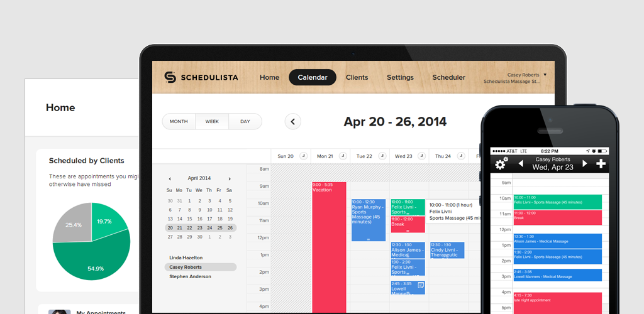The width and height of the screenshot is (644, 314).
Task: Open the Settings tab
Action: pyautogui.click(x=400, y=77)
